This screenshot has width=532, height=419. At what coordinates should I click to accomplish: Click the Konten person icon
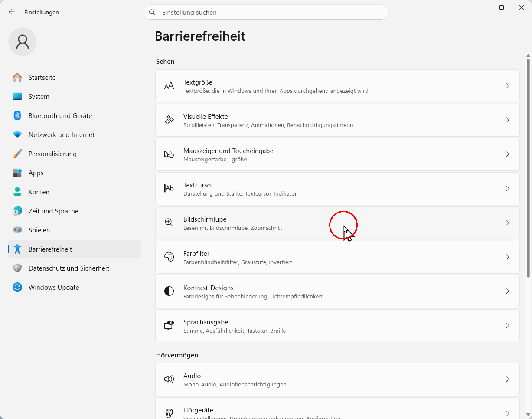coord(17,192)
